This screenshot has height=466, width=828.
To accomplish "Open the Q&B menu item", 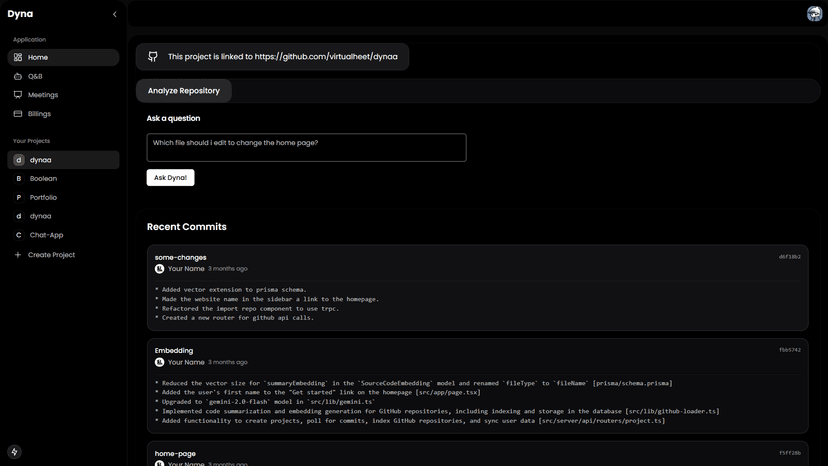I will pyautogui.click(x=63, y=76).
